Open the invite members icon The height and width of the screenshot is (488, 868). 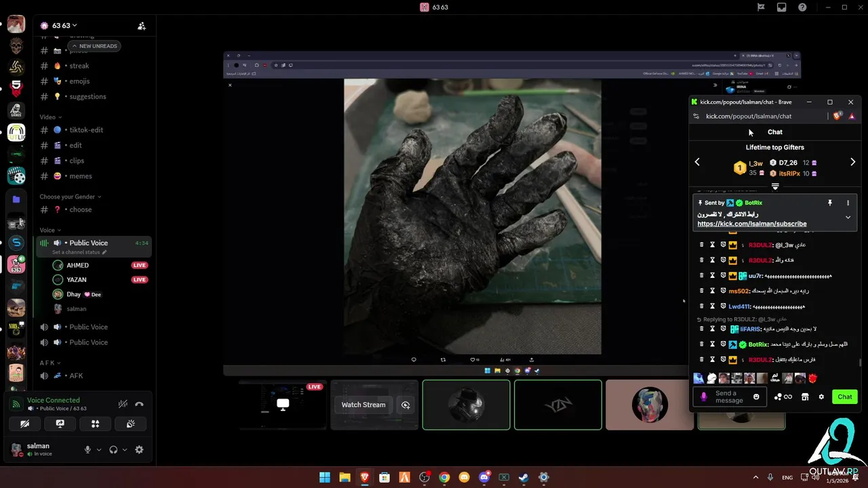pyautogui.click(x=142, y=26)
